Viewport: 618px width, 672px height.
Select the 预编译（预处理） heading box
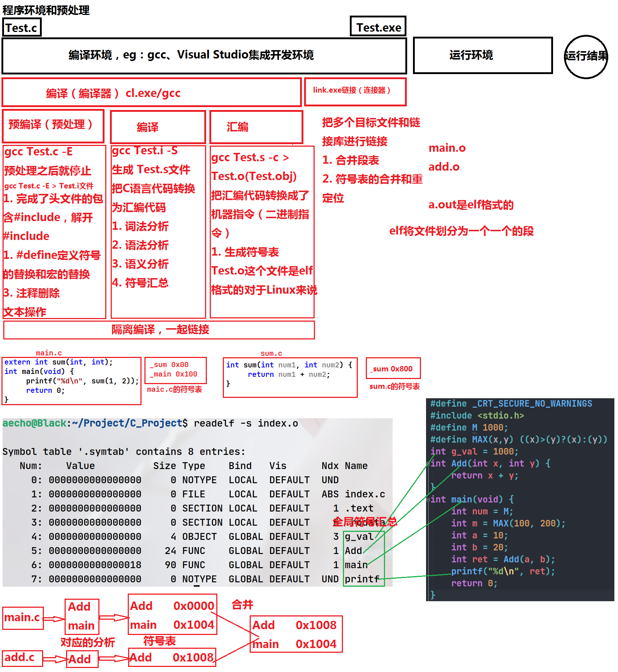(x=53, y=126)
